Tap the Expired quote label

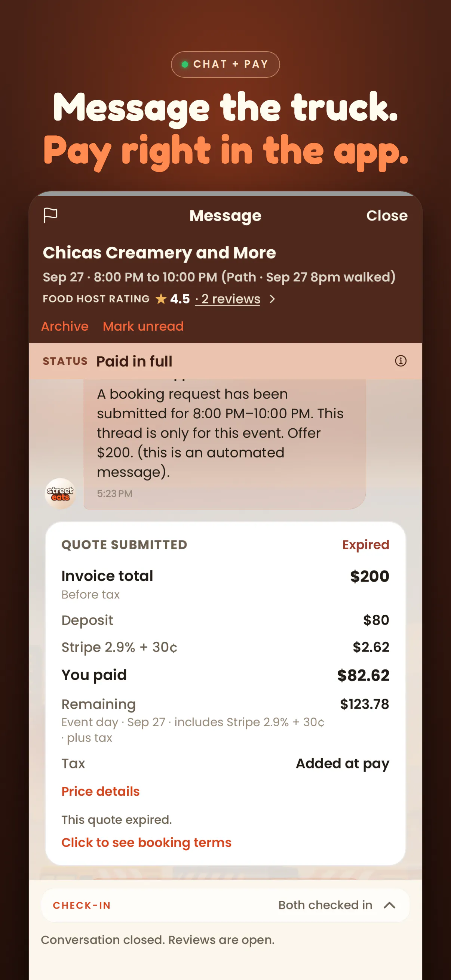(x=365, y=545)
